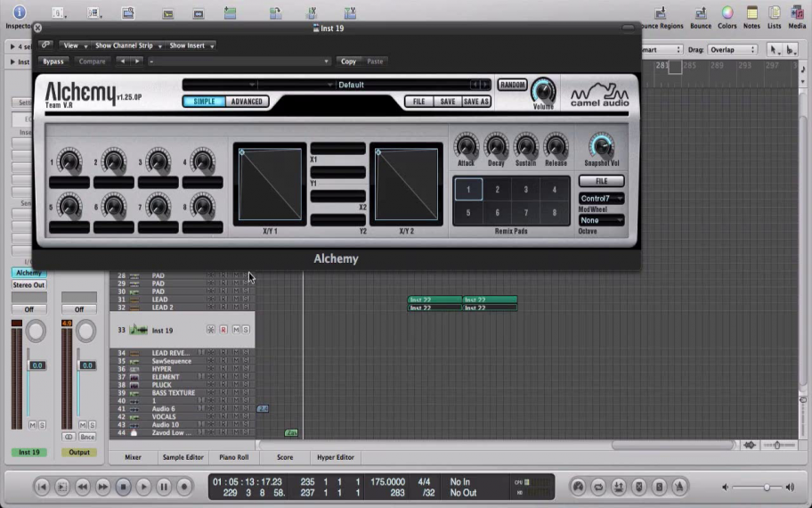The image size is (812, 508).
Task: Click the link chain icon in plugin header
Action: point(45,45)
